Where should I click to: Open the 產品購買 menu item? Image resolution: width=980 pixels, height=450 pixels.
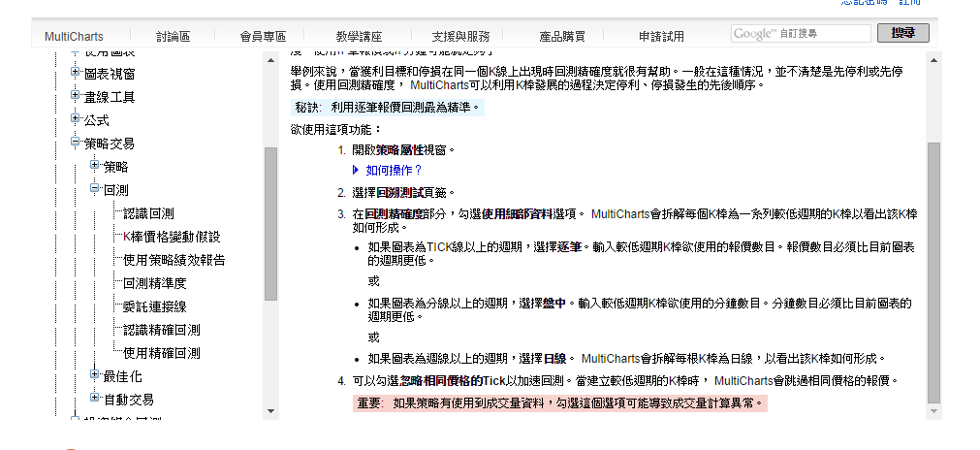(x=562, y=37)
